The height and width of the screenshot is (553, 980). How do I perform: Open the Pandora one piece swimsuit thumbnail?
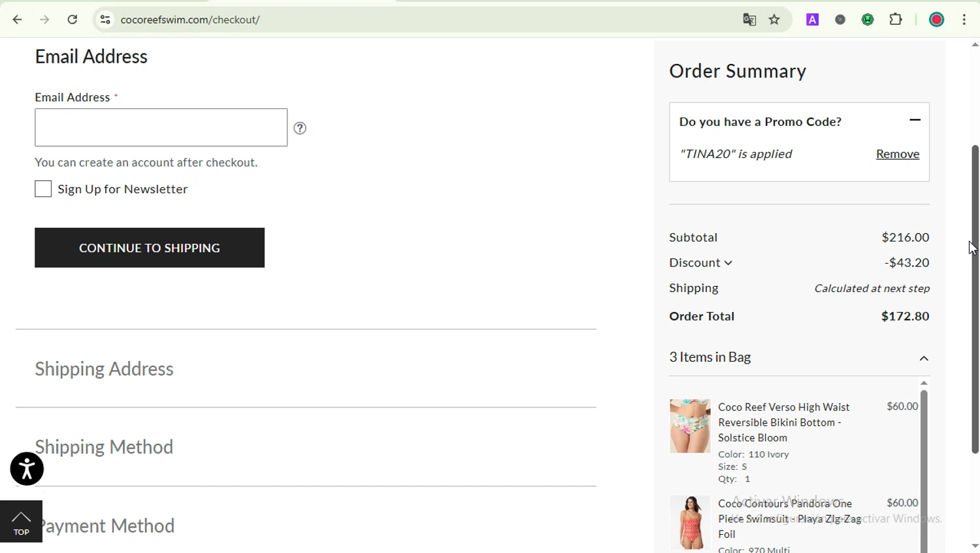click(x=690, y=522)
